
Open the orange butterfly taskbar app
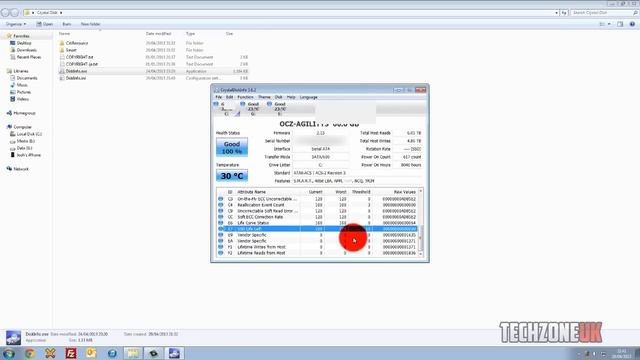point(50,353)
